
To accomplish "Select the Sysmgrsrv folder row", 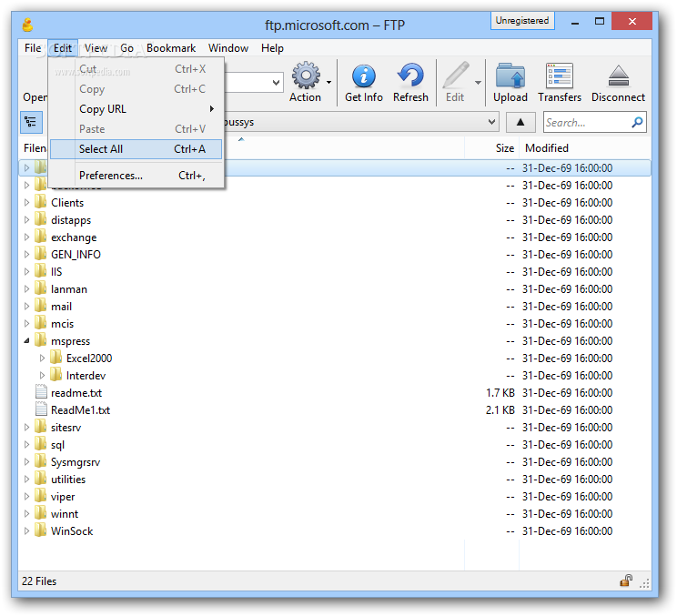I will [x=335, y=461].
